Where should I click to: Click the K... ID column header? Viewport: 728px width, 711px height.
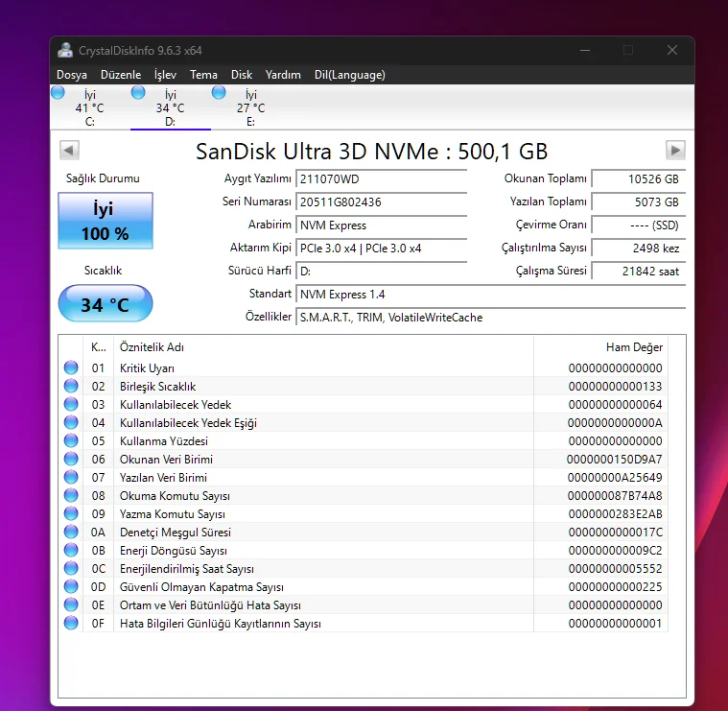tap(98, 347)
